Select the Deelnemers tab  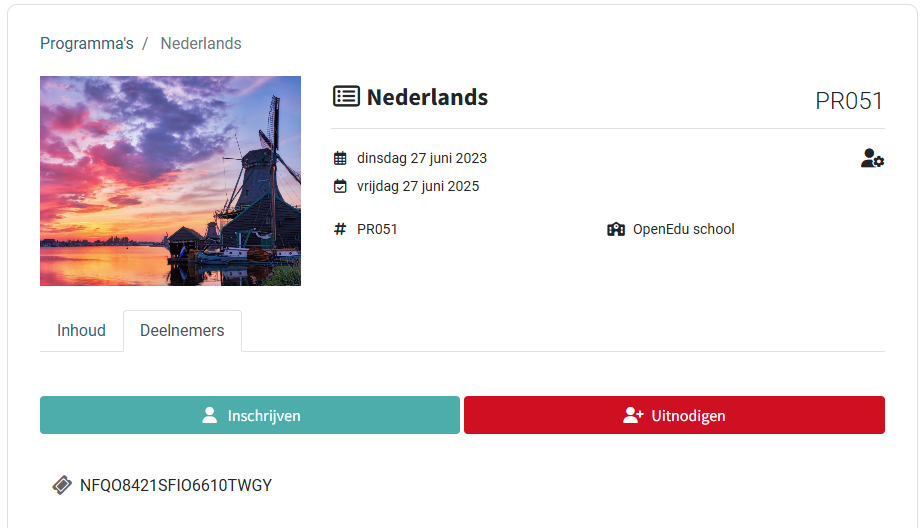[x=182, y=331]
